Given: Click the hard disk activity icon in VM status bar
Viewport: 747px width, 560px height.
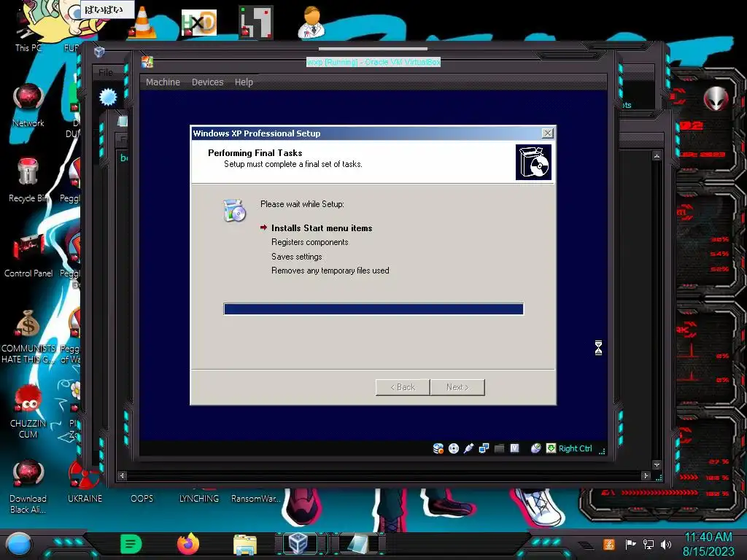Looking at the screenshot, I should (438, 448).
